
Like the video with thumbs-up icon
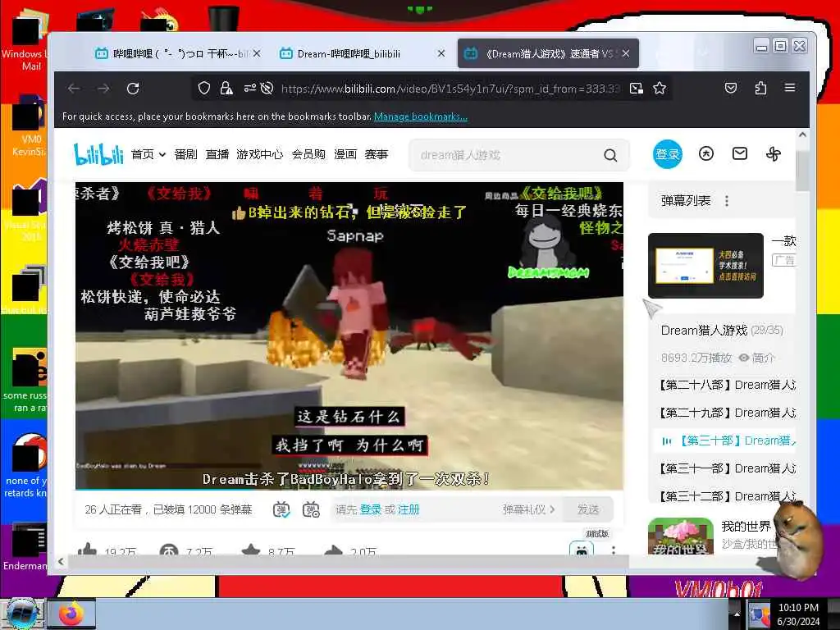(x=87, y=550)
